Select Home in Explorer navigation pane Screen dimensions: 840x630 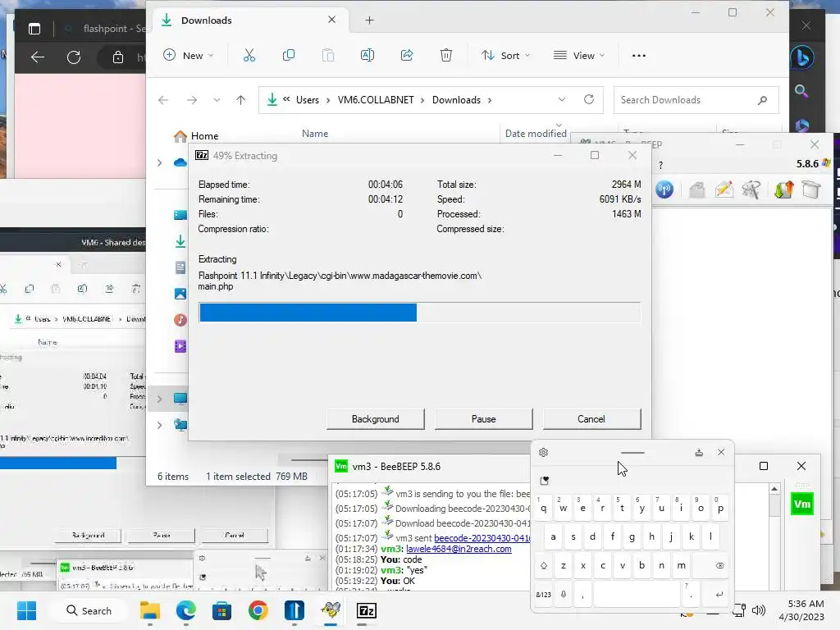point(204,136)
